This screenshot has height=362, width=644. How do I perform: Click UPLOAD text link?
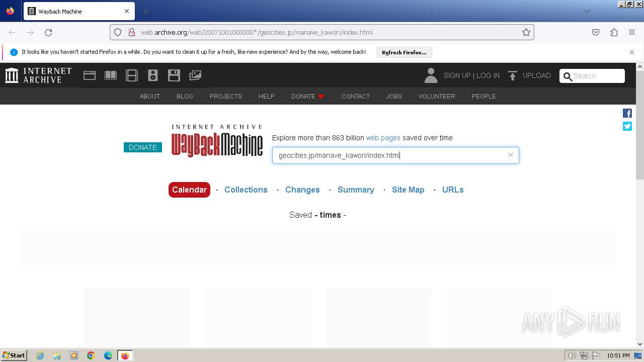(536, 75)
